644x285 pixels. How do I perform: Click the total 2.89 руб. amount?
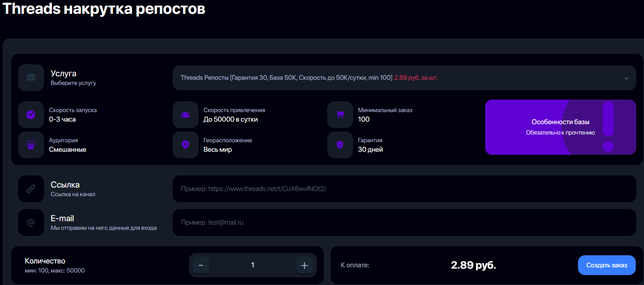[x=474, y=265]
